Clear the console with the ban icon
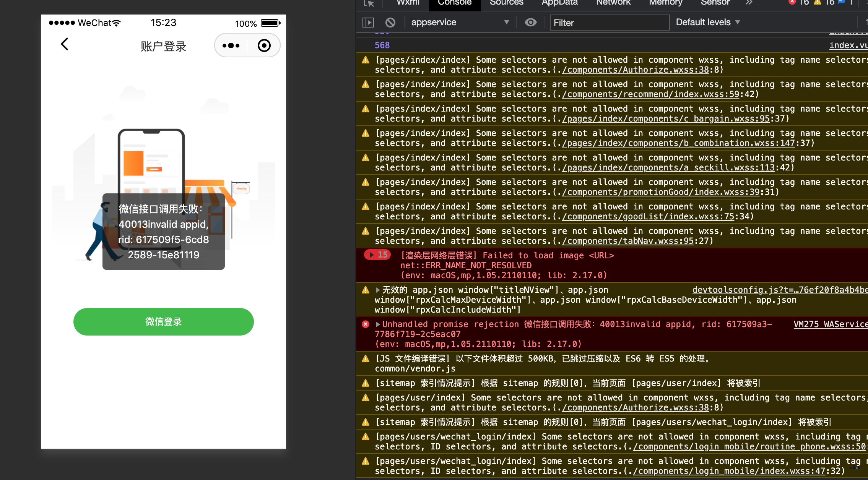The image size is (868, 480). point(390,23)
